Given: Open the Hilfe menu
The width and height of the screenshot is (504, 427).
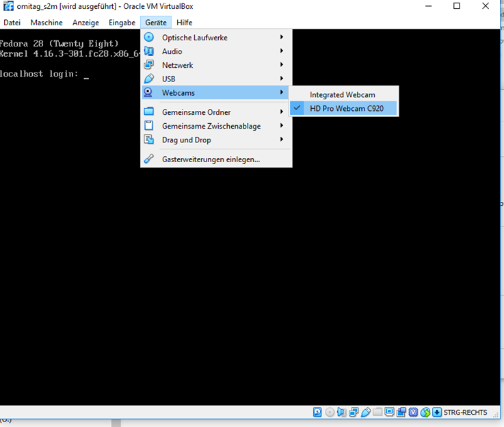Looking at the screenshot, I should pyautogui.click(x=184, y=23).
